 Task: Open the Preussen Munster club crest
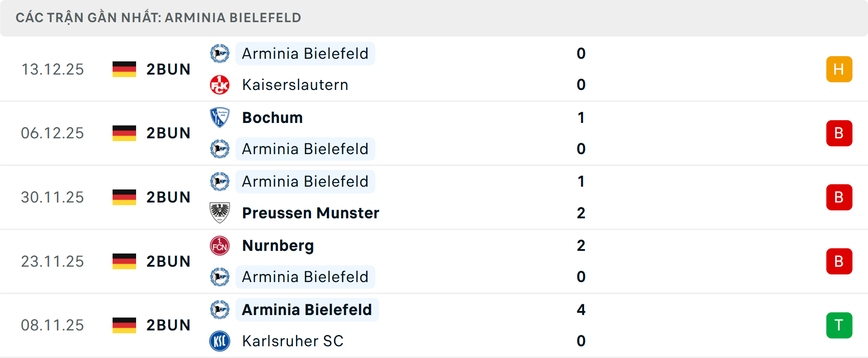[220, 213]
